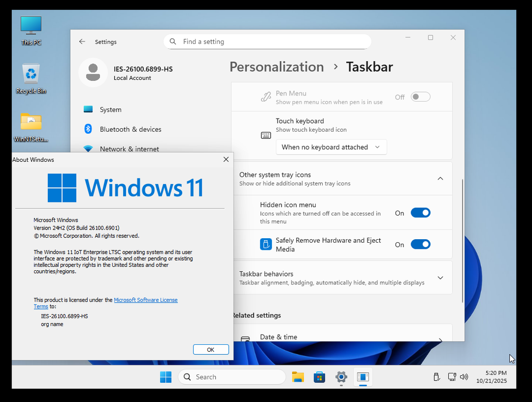Image resolution: width=532 pixels, height=402 pixels.
Task: Open Microsoft Store from taskbar
Action: (319, 377)
